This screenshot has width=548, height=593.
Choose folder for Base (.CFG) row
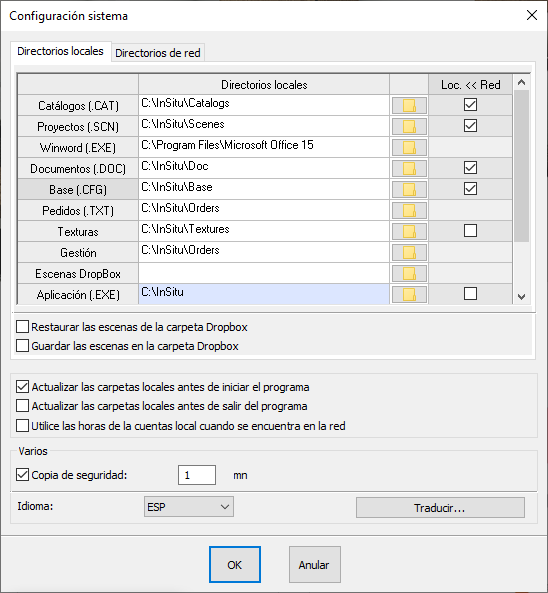coord(409,189)
